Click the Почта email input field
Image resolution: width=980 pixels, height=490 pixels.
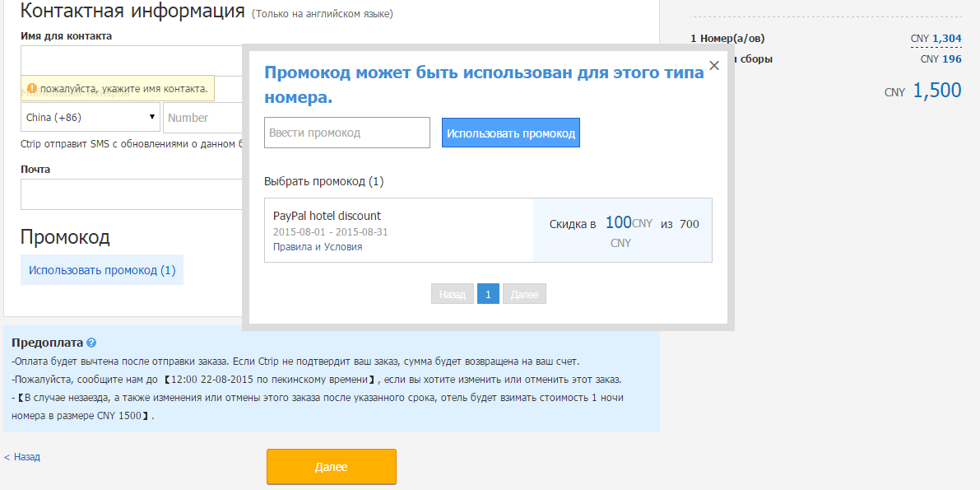click(x=132, y=194)
